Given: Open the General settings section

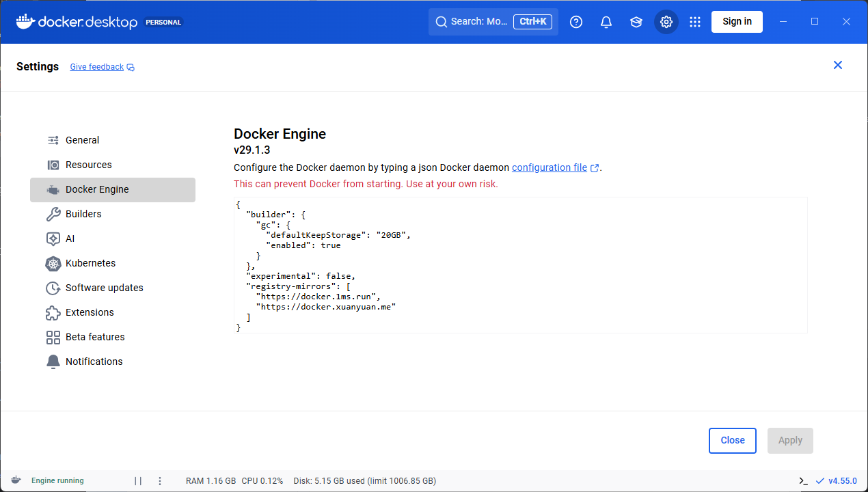Looking at the screenshot, I should coord(82,140).
